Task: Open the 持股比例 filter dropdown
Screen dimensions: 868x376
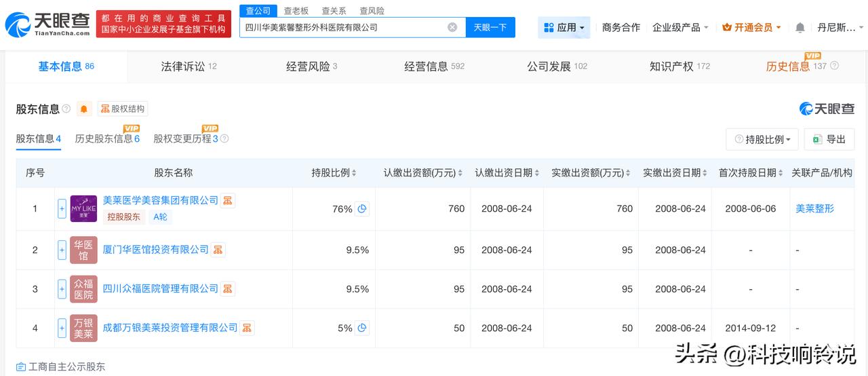Action: point(762,139)
